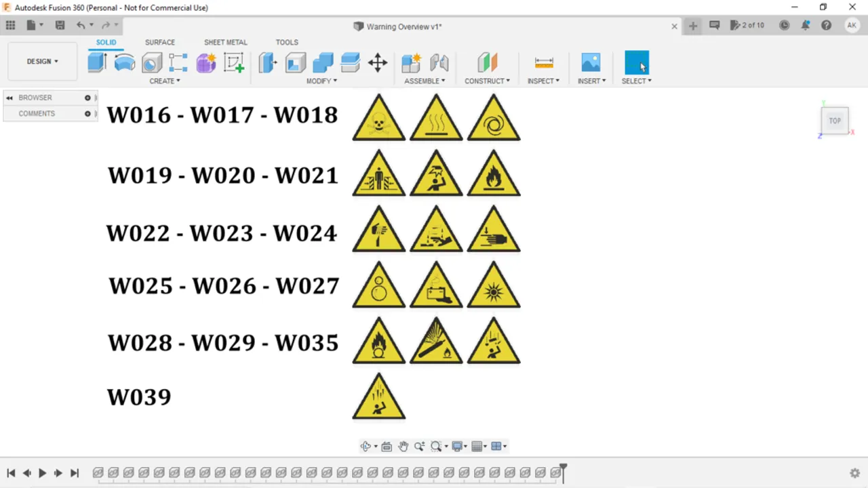The width and height of the screenshot is (868, 488).
Task: Select the Press Pull modify tool
Action: tap(267, 62)
